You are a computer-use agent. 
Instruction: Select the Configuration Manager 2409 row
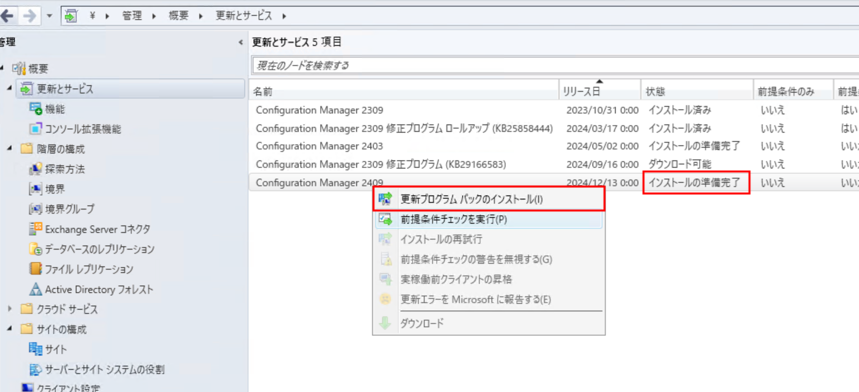click(554, 182)
